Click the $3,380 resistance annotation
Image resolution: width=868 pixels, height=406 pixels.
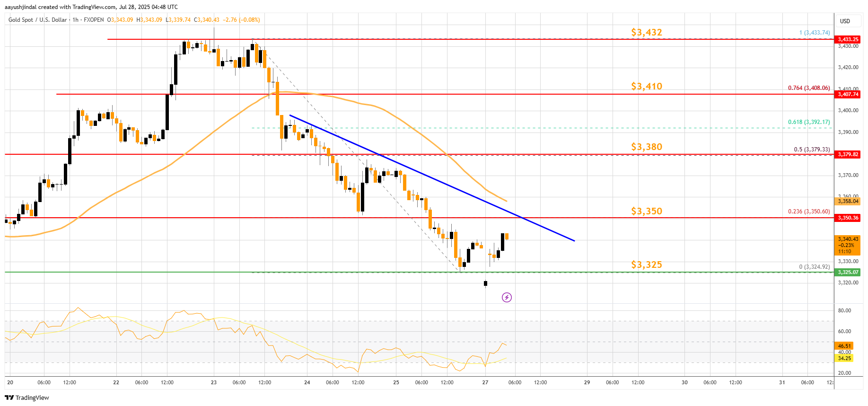click(x=647, y=147)
